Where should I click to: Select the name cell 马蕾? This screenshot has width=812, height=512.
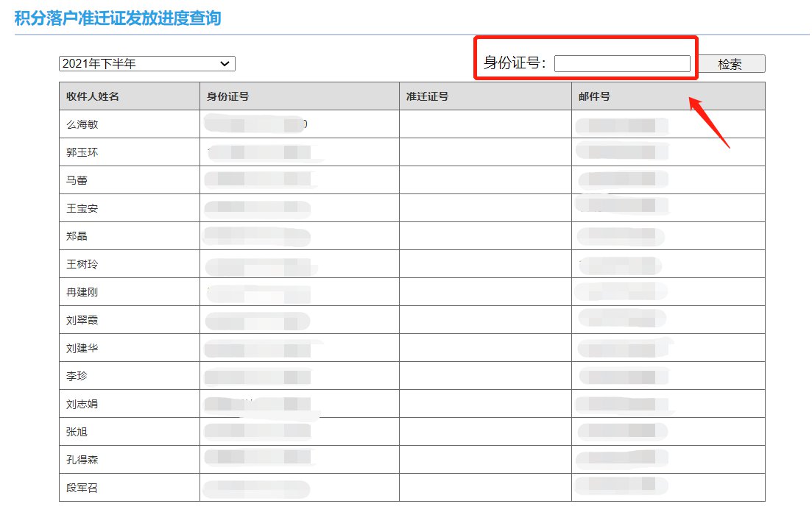click(130, 180)
